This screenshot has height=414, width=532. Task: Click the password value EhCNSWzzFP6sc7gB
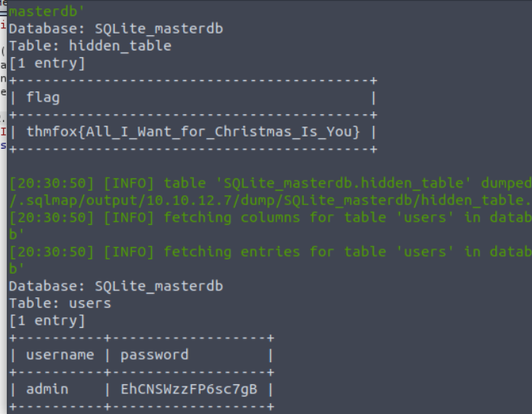[189, 389]
